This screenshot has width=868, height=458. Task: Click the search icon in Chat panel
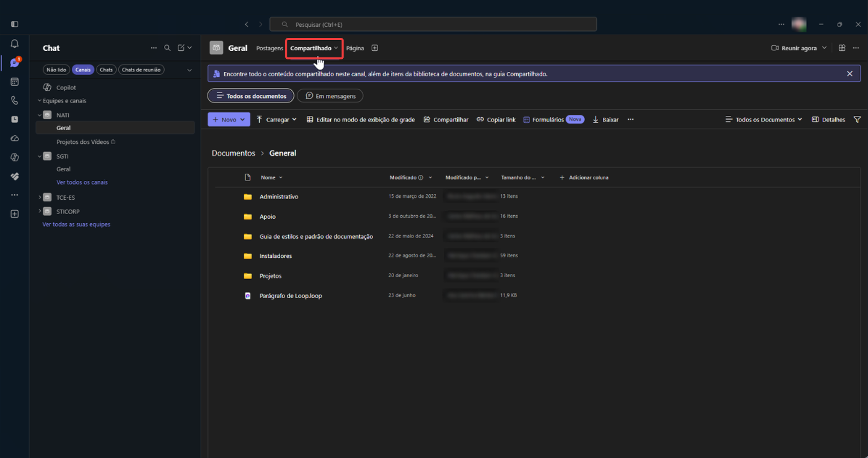[167, 48]
